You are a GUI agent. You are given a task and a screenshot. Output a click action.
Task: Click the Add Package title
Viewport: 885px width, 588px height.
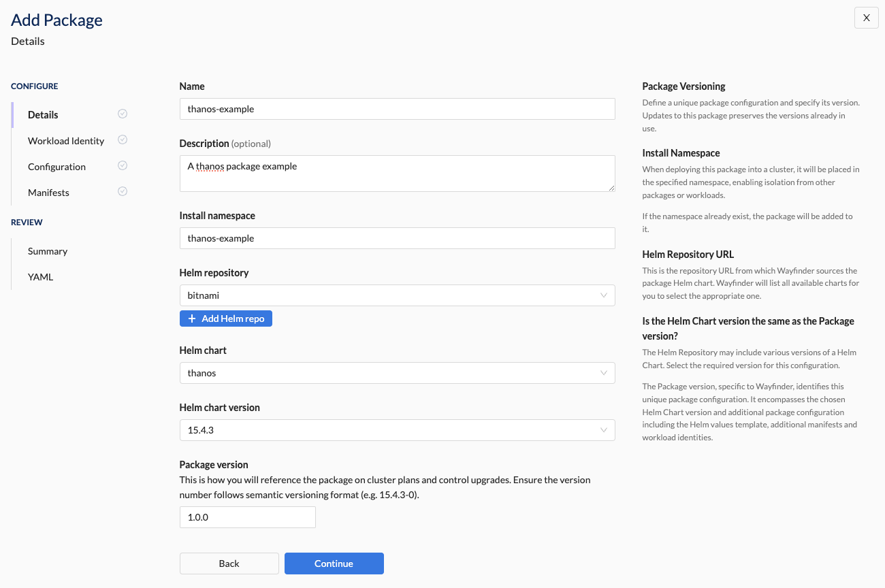tap(57, 20)
